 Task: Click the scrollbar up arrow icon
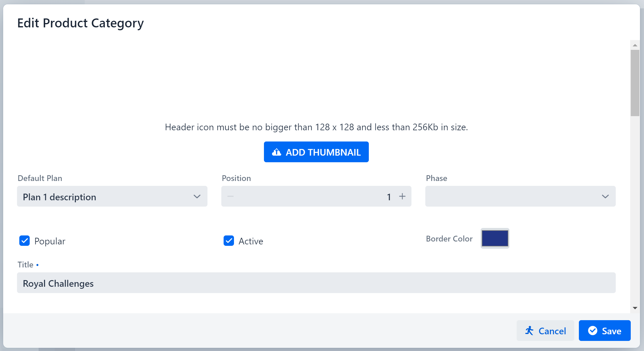pyautogui.click(x=635, y=45)
